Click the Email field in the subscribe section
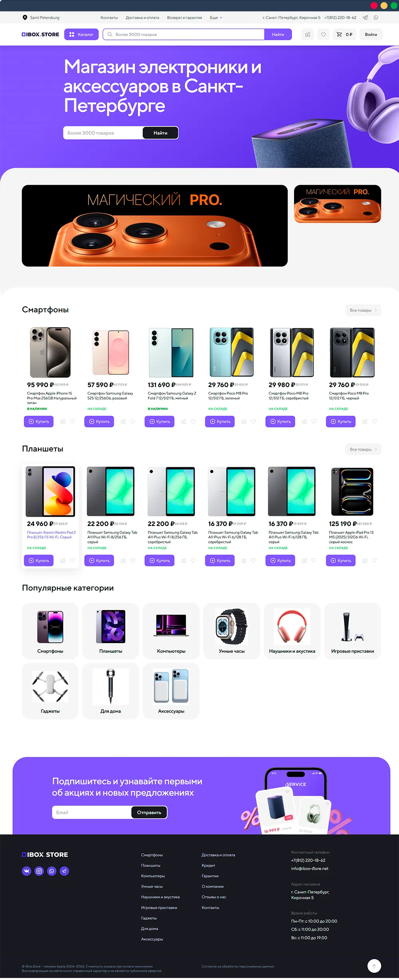399x980 pixels. [x=92, y=812]
